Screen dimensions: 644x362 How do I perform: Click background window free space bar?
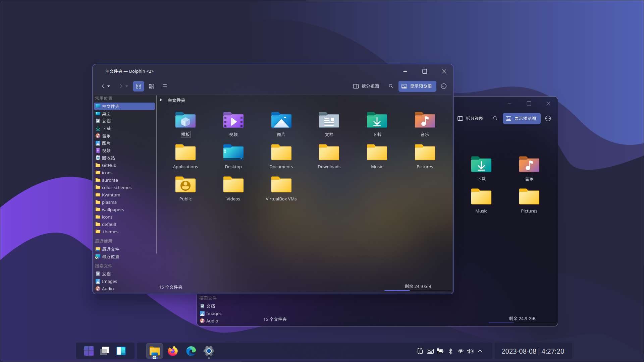pyautogui.click(x=522, y=322)
